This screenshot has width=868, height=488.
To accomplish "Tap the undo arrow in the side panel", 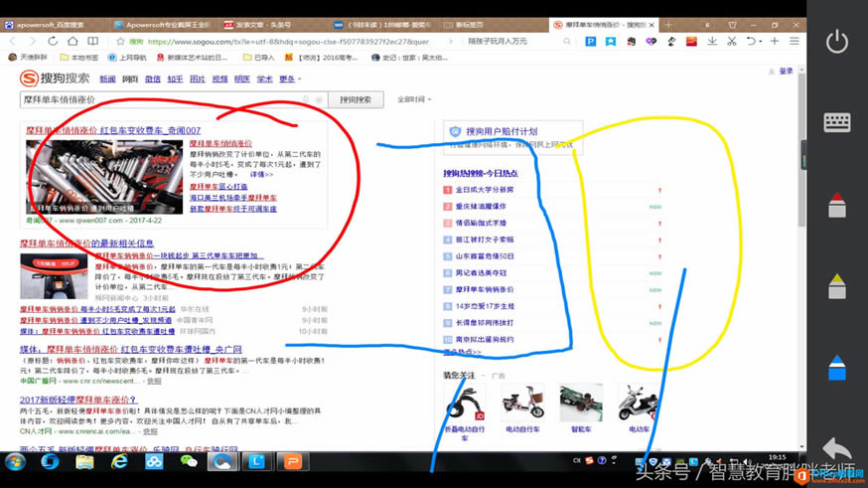I will point(836,447).
